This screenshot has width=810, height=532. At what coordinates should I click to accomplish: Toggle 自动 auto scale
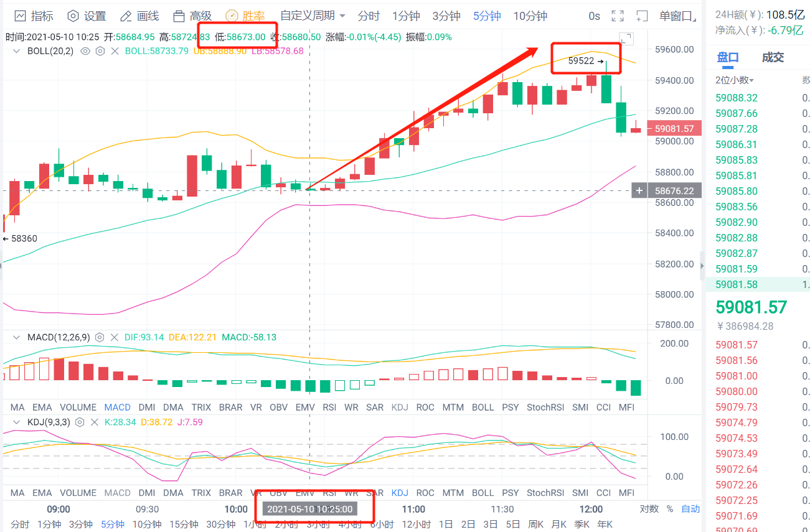[x=690, y=508]
